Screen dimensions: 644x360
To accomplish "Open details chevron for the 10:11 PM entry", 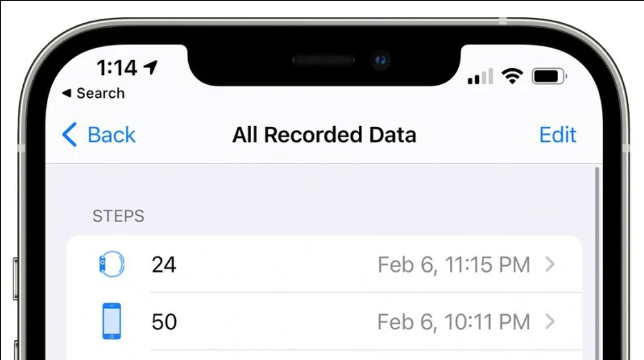I will (550, 322).
